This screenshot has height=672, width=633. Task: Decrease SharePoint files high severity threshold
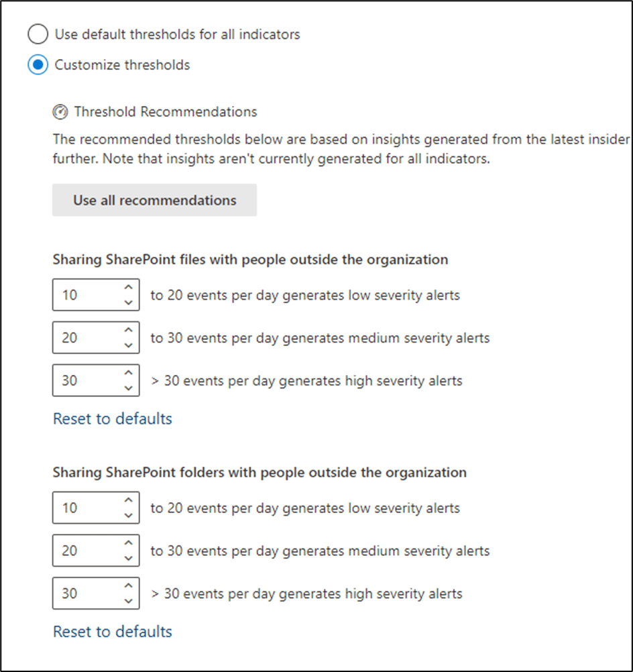click(129, 388)
